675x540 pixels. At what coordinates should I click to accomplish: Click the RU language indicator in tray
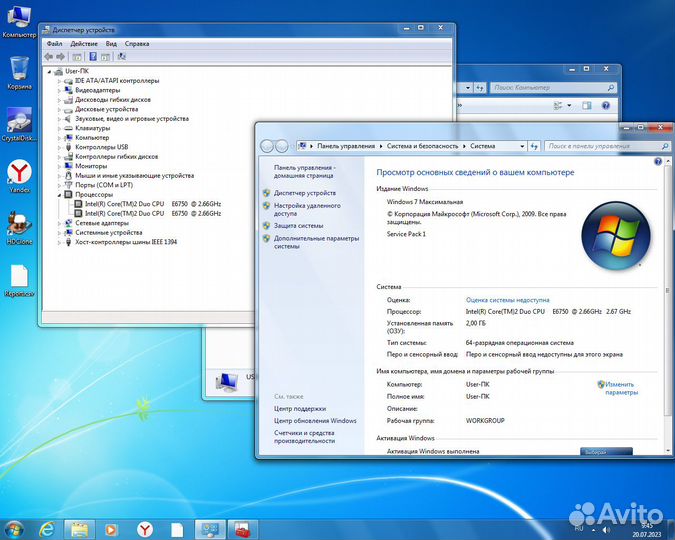(x=579, y=528)
